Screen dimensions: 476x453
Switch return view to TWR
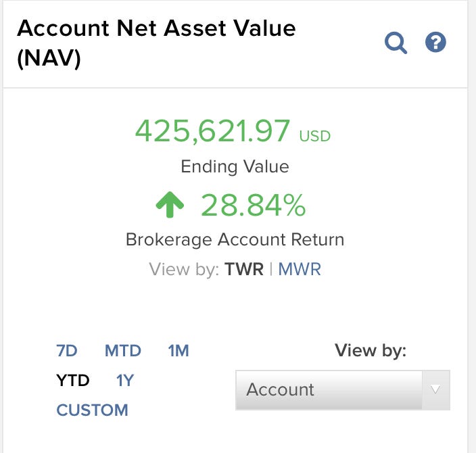pyautogui.click(x=244, y=269)
